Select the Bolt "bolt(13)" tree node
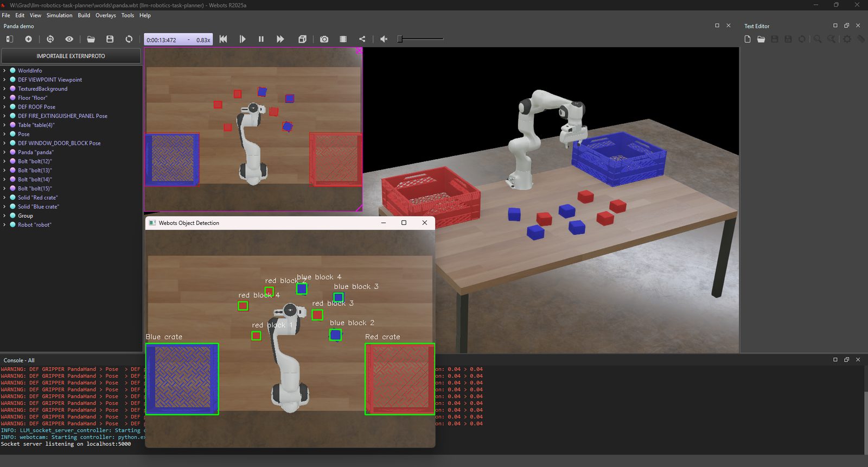Screen dimensions: 868x467 (x=35, y=171)
